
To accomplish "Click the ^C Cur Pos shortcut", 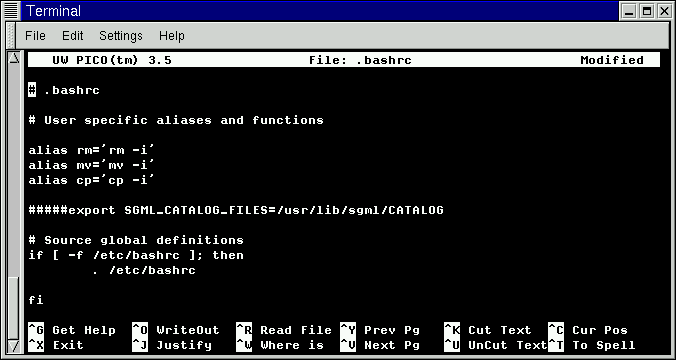I will (588, 330).
